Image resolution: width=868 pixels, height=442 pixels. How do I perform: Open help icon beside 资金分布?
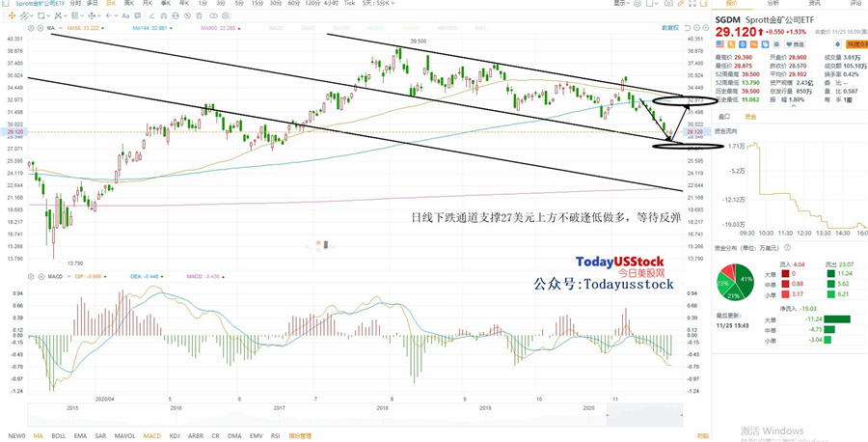pyautogui.click(x=787, y=248)
